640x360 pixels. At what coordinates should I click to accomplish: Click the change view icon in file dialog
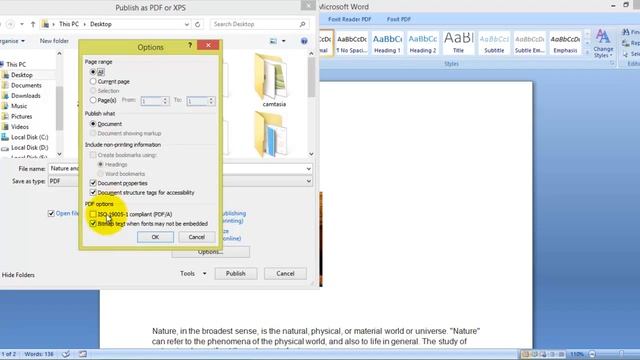pos(273,41)
